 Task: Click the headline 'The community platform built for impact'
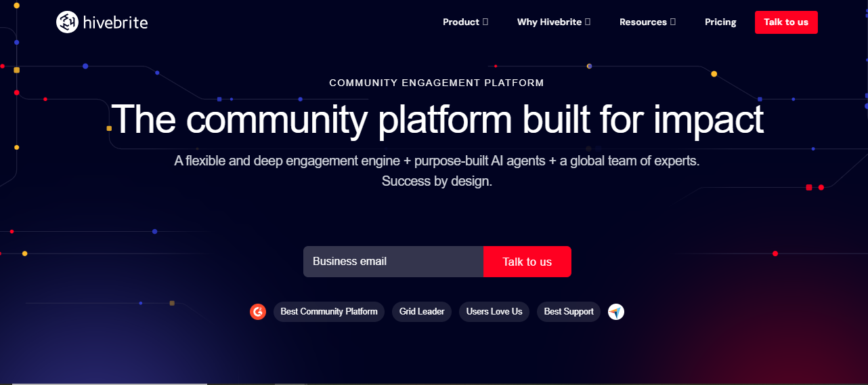click(x=437, y=119)
